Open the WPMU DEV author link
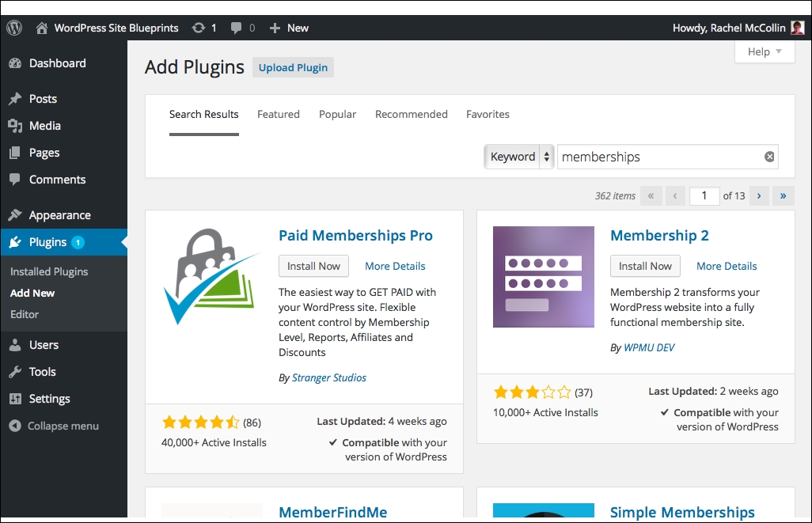The width and height of the screenshot is (812, 523). [649, 348]
